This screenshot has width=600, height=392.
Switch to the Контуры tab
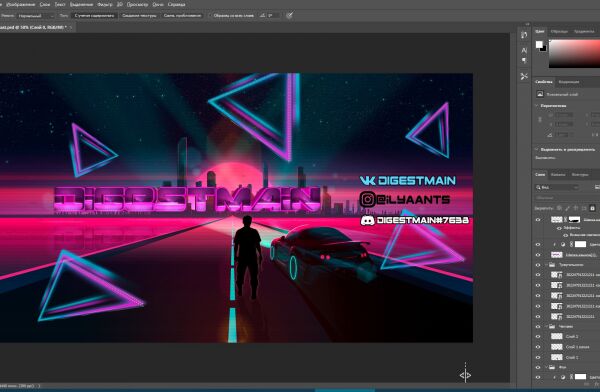(580, 175)
